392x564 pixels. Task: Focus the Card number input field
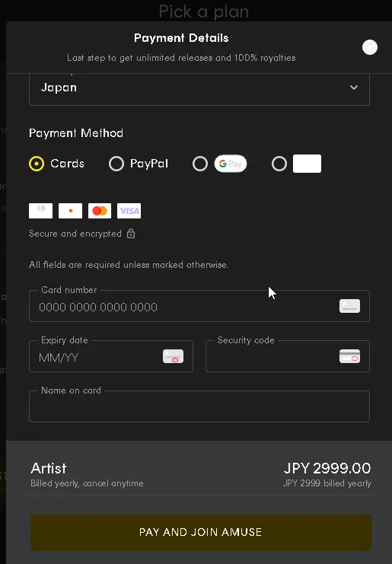[x=199, y=306]
